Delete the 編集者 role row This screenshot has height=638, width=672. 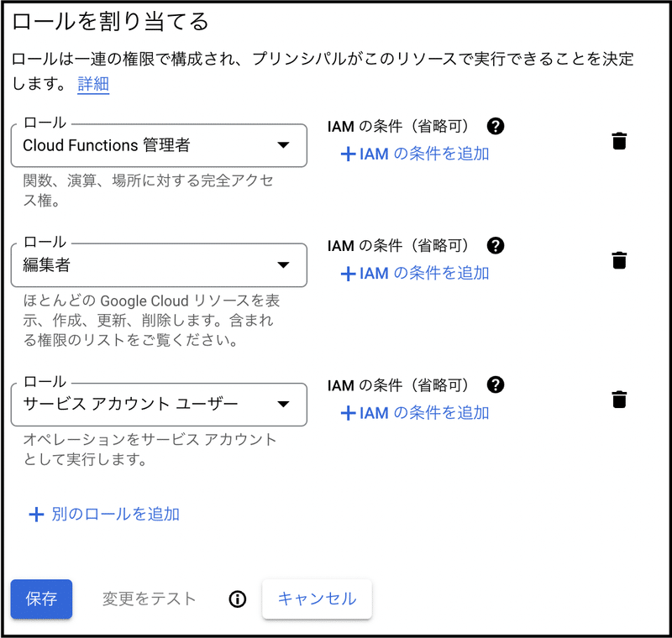point(619,260)
